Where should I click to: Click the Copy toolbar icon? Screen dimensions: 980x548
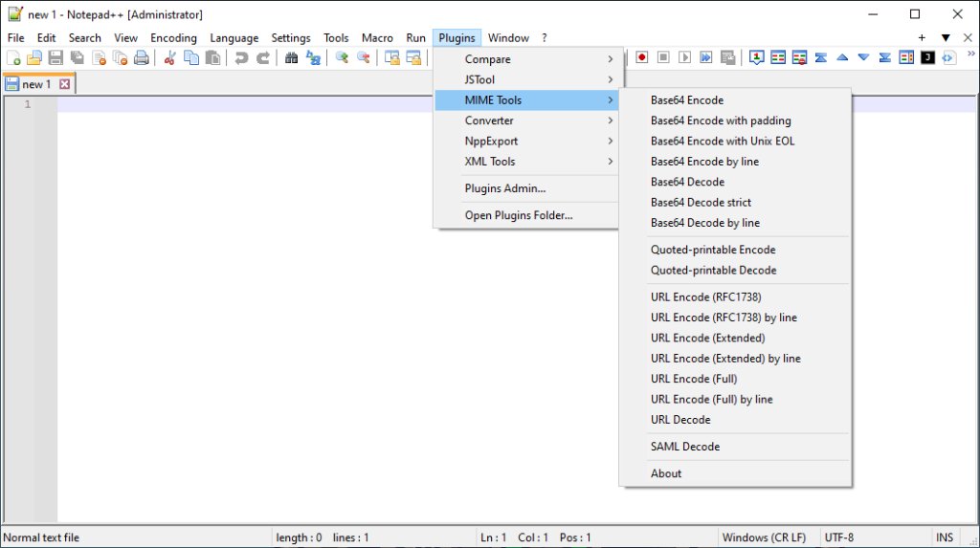191,58
